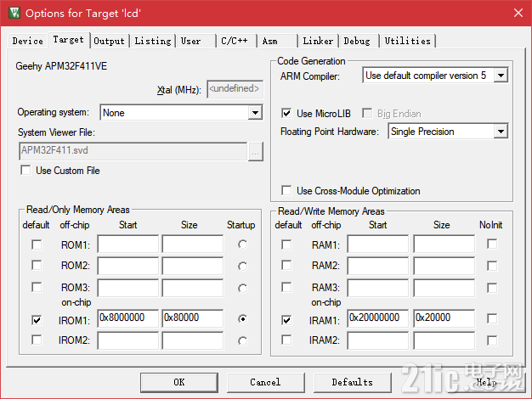
Task: Enable the Use Custom File checkbox
Action: [x=25, y=170]
